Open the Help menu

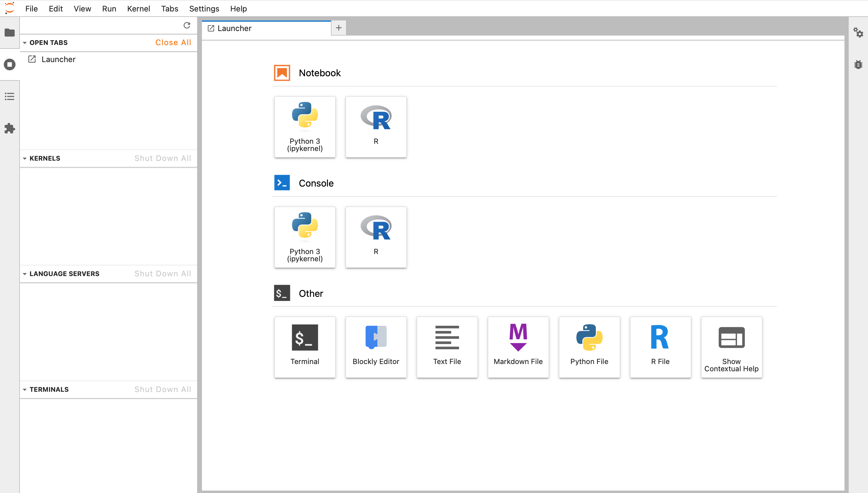pyautogui.click(x=238, y=8)
